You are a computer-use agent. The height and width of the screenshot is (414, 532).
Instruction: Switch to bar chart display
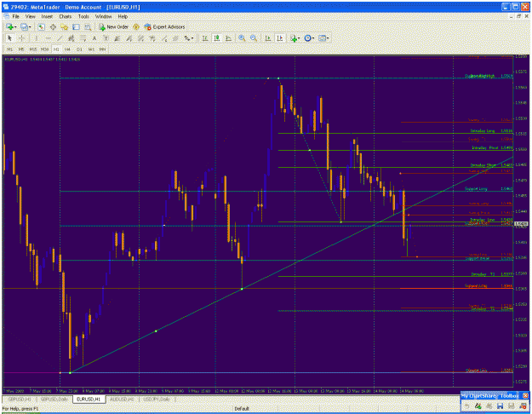tap(205, 38)
